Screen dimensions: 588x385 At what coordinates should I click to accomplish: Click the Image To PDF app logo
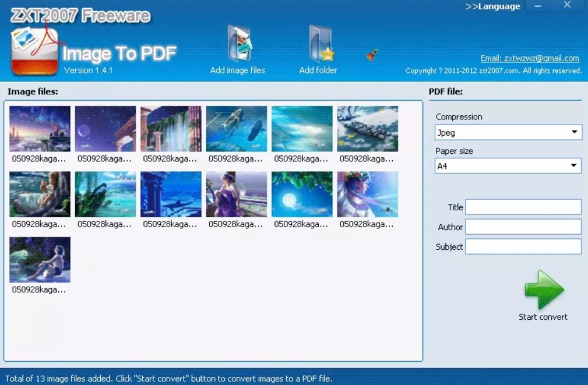(x=34, y=51)
